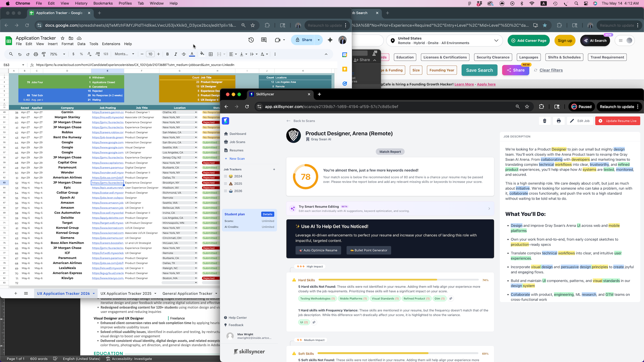This screenshot has width=644, height=362.
Task: Click the move-to-folder icon beside Application Tracker
Action: 71,38
